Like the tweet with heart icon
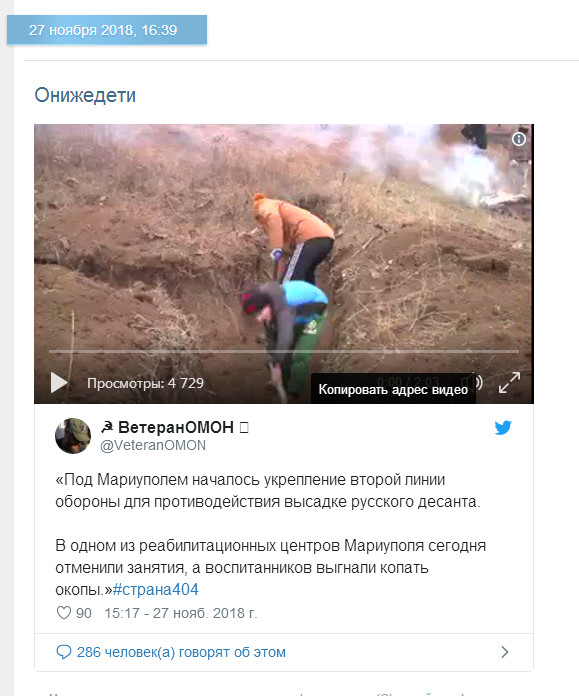 [64, 613]
